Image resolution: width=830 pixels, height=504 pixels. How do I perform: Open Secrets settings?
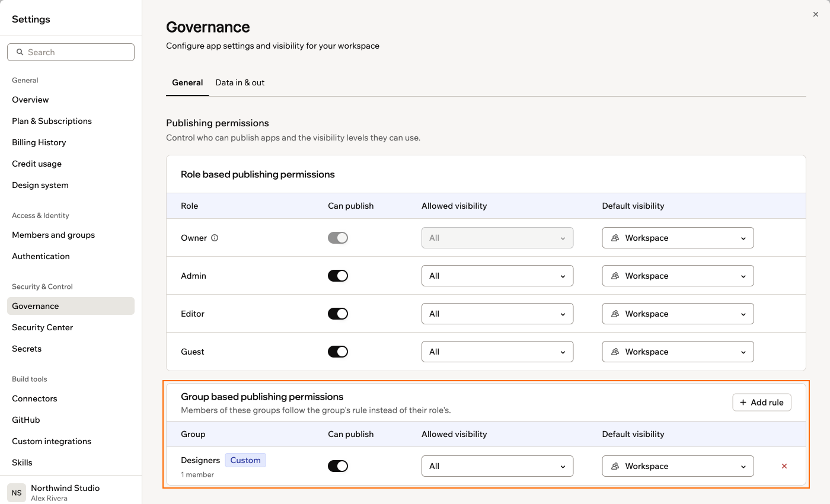pyautogui.click(x=71, y=349)
